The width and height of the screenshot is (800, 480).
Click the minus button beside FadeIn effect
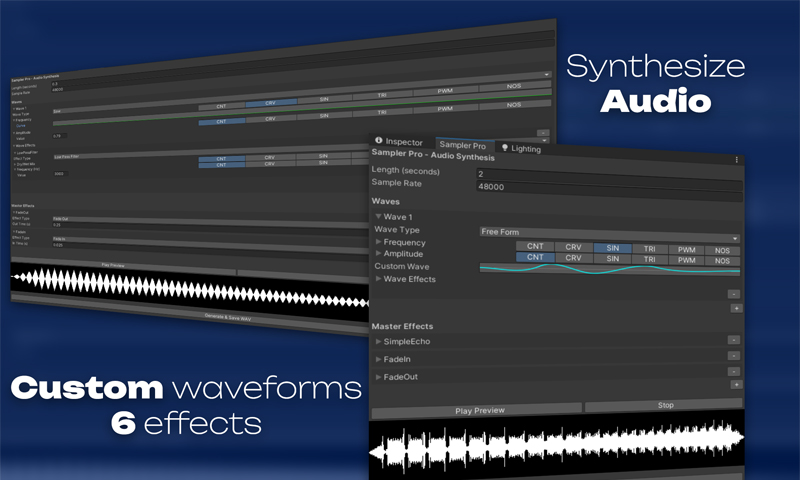click(734, 357)
